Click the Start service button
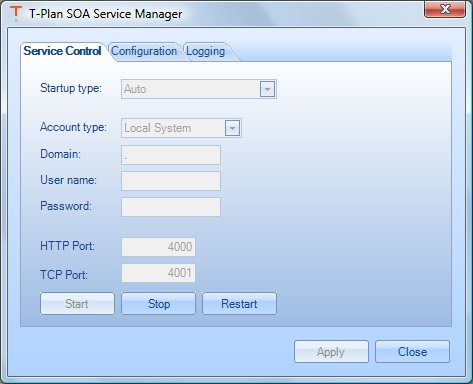 77,304
